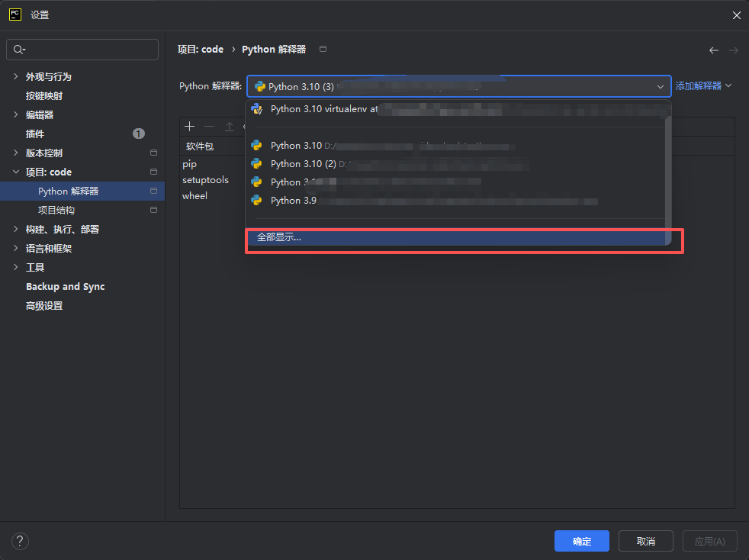Open help with the question mark icon
The height and width of the screenshot is (560, 749).
coord(20,542)
